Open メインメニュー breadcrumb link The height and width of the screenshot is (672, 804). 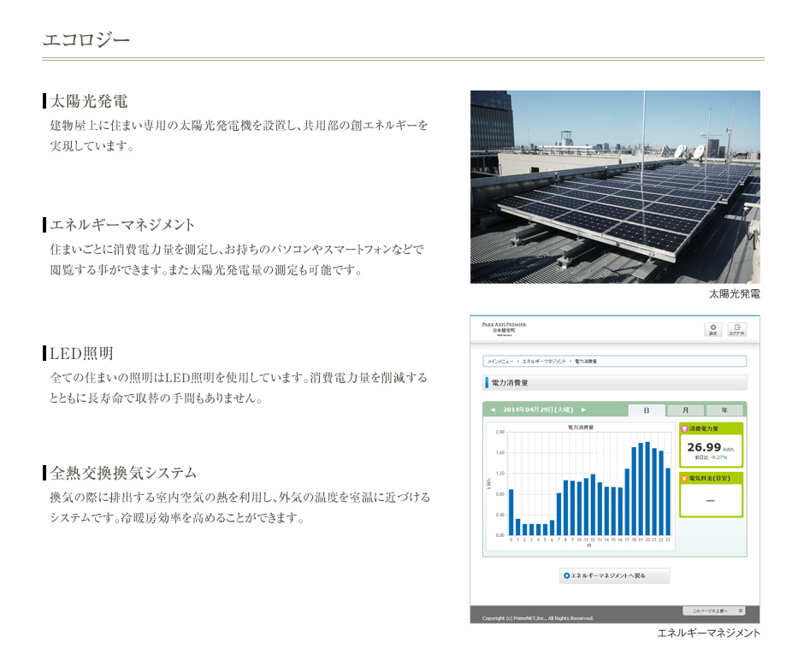(x=500, y=362)
